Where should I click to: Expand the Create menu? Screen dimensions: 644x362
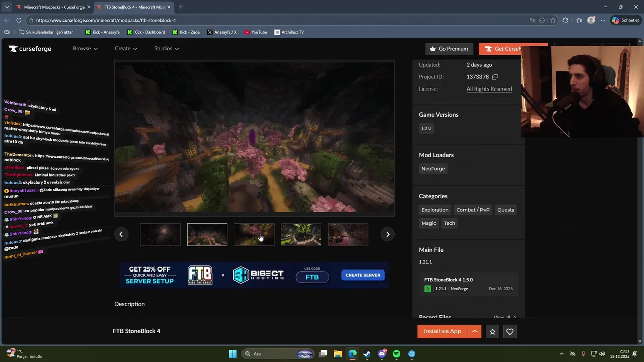[126, 49]
